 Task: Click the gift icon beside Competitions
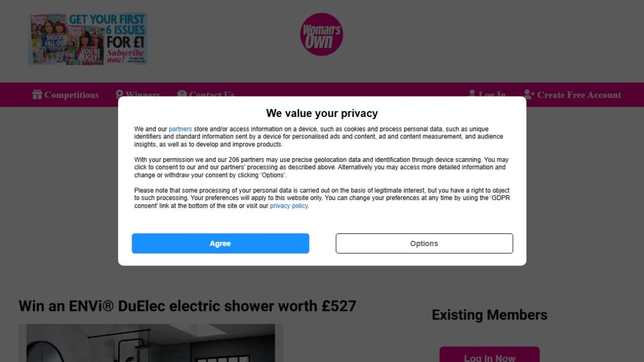37,95
